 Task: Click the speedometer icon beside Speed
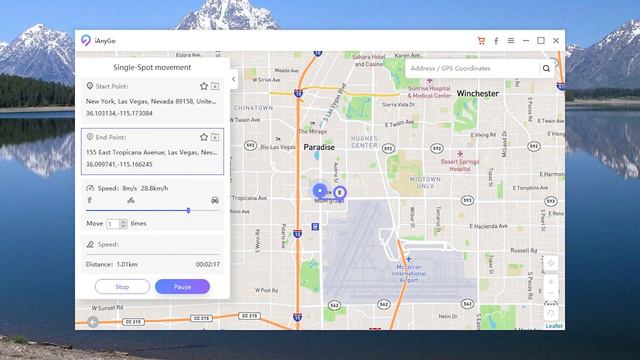click(90, 188)
